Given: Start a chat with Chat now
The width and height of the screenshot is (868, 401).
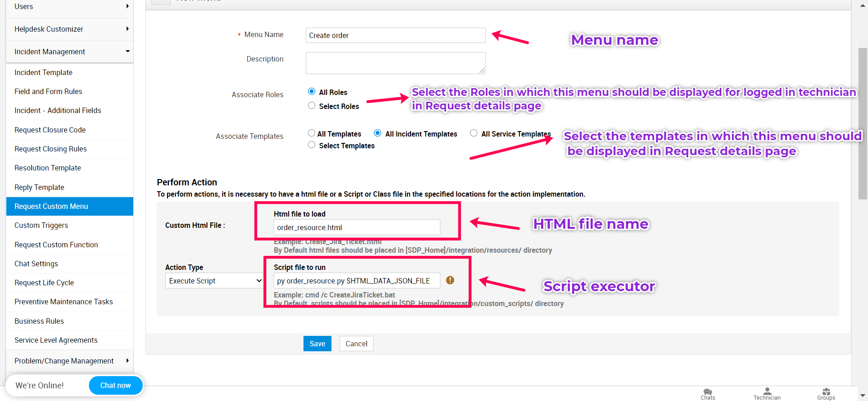Looking at the screenshot, I should click(x=116, y=385).
